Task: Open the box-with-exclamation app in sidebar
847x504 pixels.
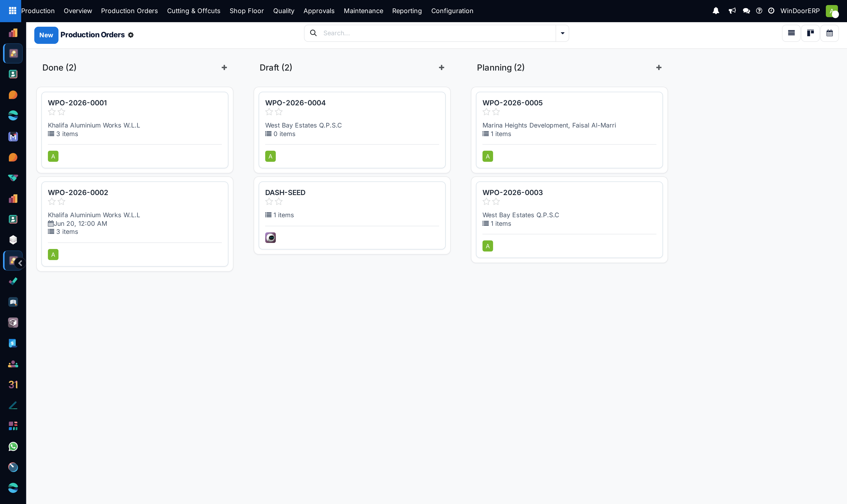Action: (x=13, y=323)
